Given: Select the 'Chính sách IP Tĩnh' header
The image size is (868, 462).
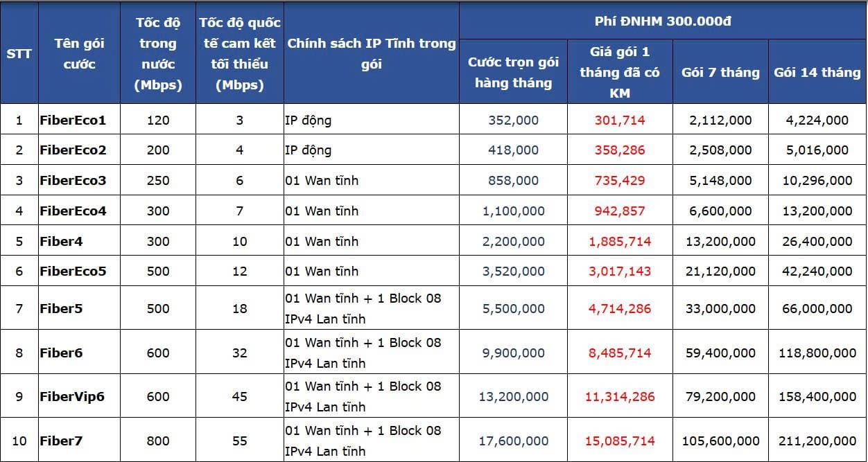Looking at the screenshot, I should tap(371, 53).
